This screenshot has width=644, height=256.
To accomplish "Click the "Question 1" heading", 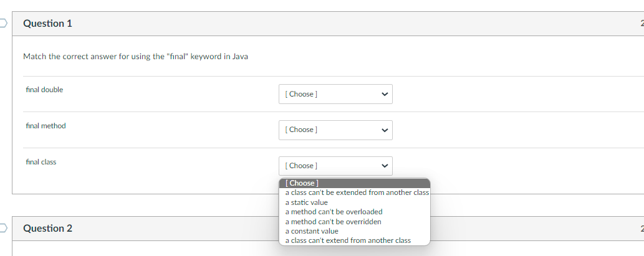I will (x=47, y=24).
